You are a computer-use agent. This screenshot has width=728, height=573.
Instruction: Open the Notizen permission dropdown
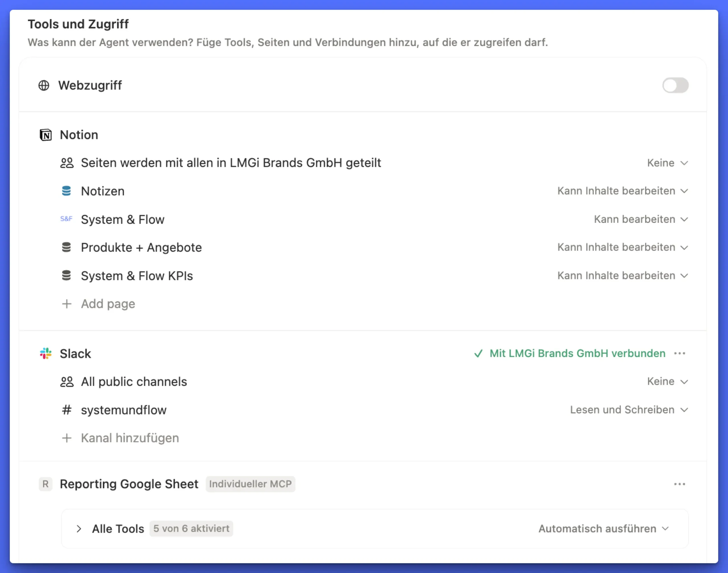(622, 191)
